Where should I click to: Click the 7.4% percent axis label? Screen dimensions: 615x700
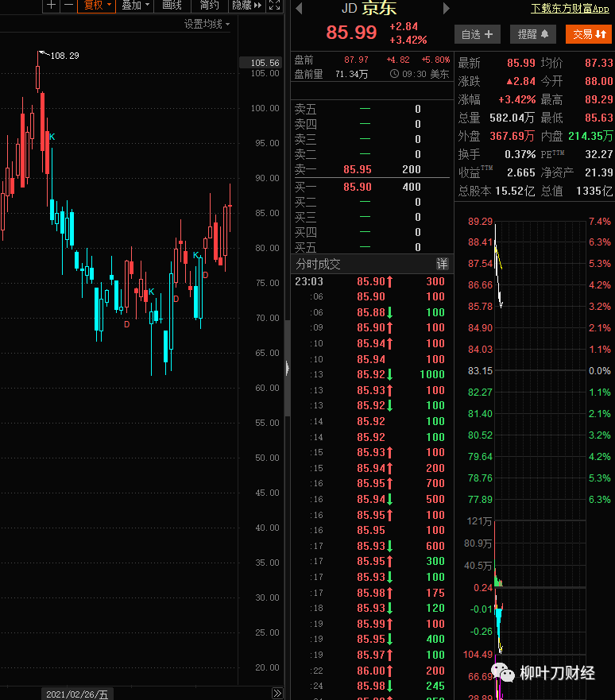pos(599,222)
